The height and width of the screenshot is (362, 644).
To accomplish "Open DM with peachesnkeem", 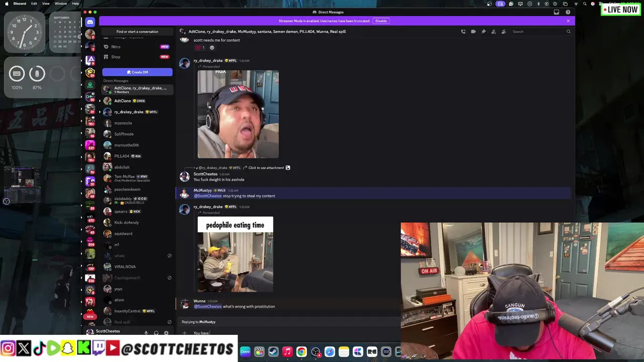I will tap(137, 190).
